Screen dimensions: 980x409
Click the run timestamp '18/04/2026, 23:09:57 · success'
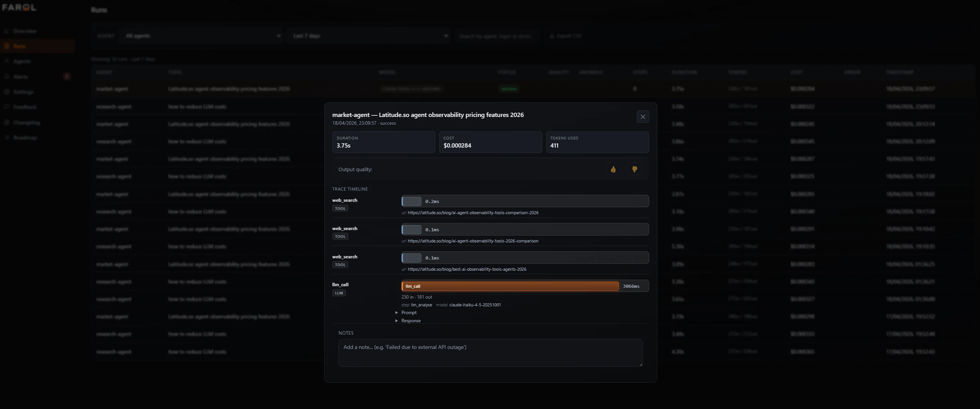(x=364, y=123)
